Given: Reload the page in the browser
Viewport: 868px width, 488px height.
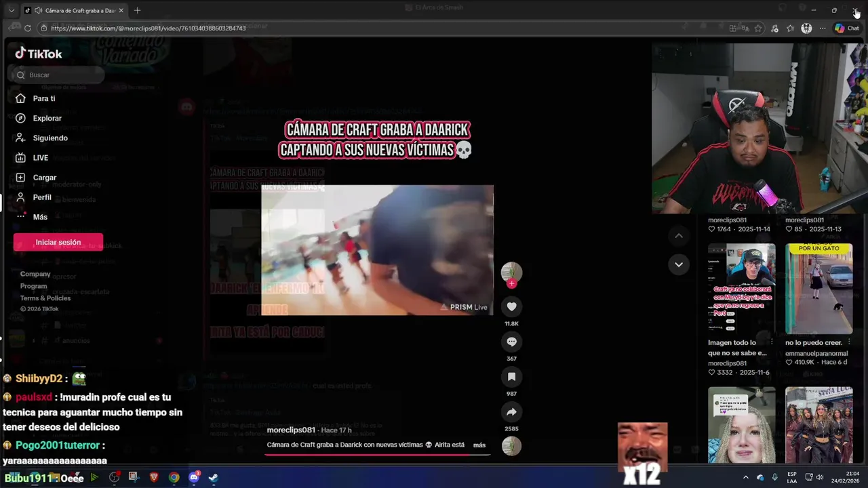Looking at the screenshot, I should point(27,28).
